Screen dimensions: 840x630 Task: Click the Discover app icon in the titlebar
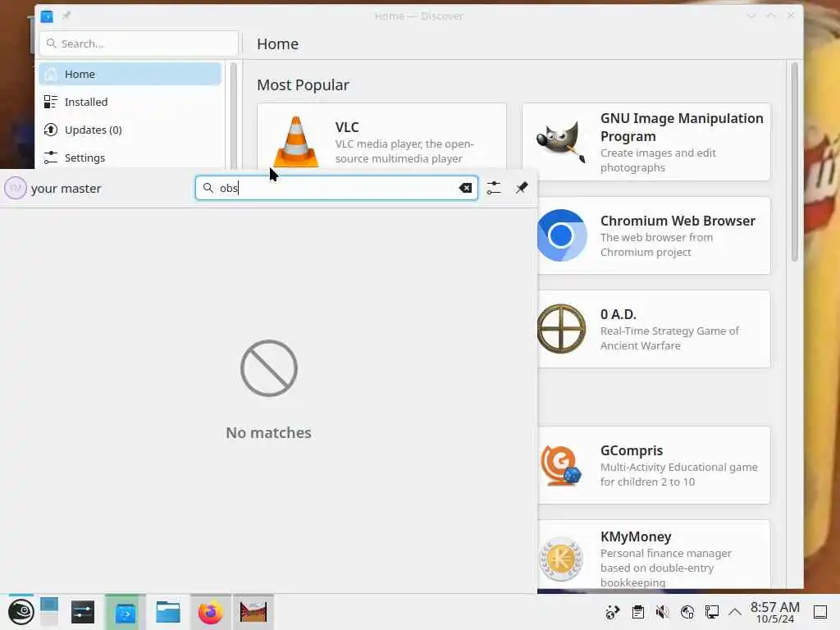47,16
